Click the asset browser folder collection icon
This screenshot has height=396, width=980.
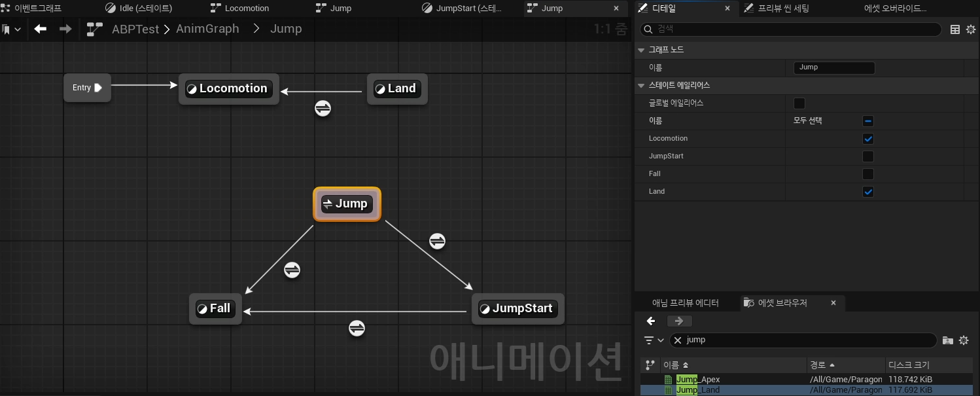tap(947, 340)
